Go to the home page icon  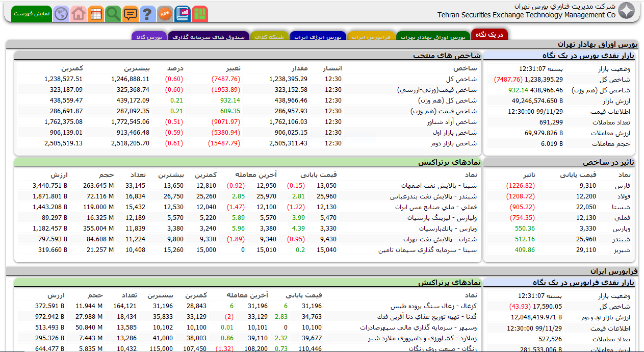coord(79,14)
